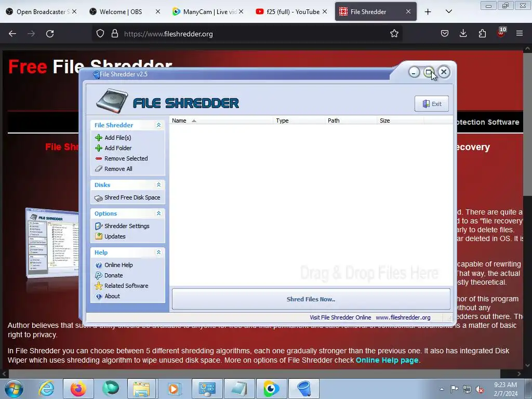The height and width of the screenshot is (399, 532).
Task: Click the browser Back arrow
Action: pos(12,34)
